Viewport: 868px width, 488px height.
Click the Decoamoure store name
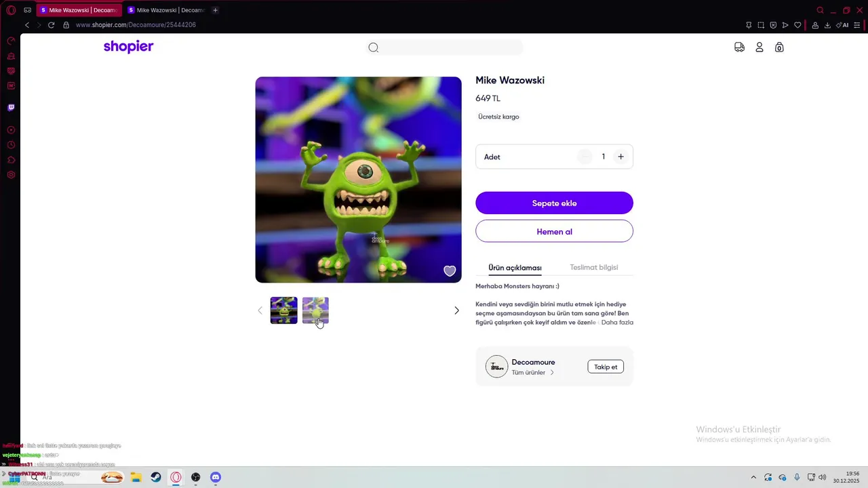[x=533, y=363]
